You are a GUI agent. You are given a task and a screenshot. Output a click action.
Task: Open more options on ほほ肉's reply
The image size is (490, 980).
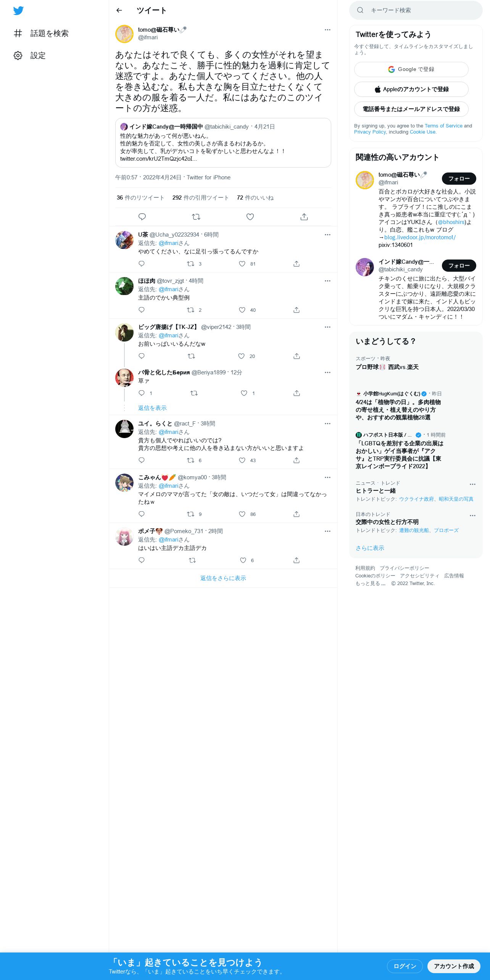click(x=327, y=281)
